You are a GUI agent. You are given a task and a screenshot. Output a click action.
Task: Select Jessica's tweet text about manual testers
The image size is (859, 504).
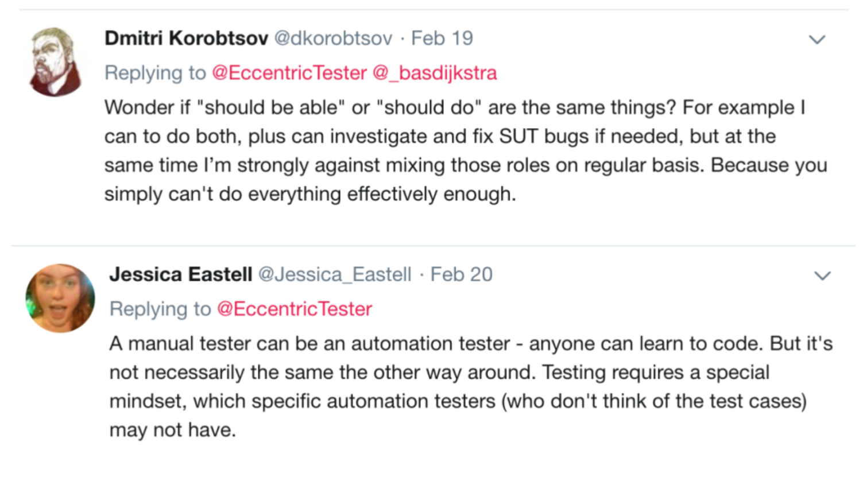coord(471,386)
